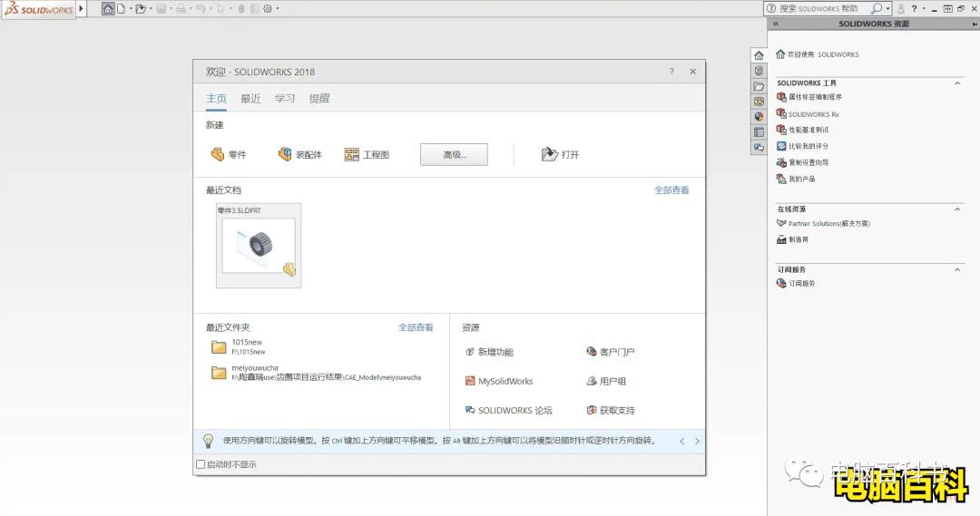
Task: Collapse 订阅服务 section
Action: (x=957, y=270)
